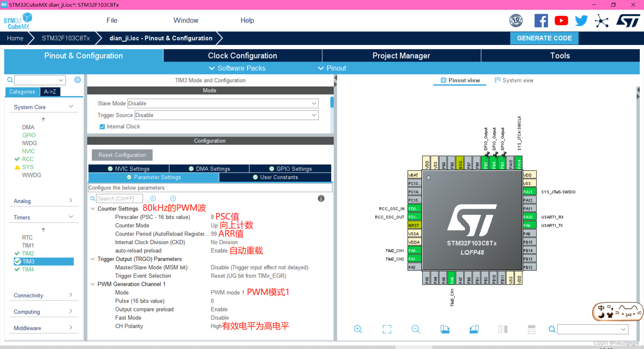
Task: Select the yellow NRST pin
Action: [x=414, y=226]
